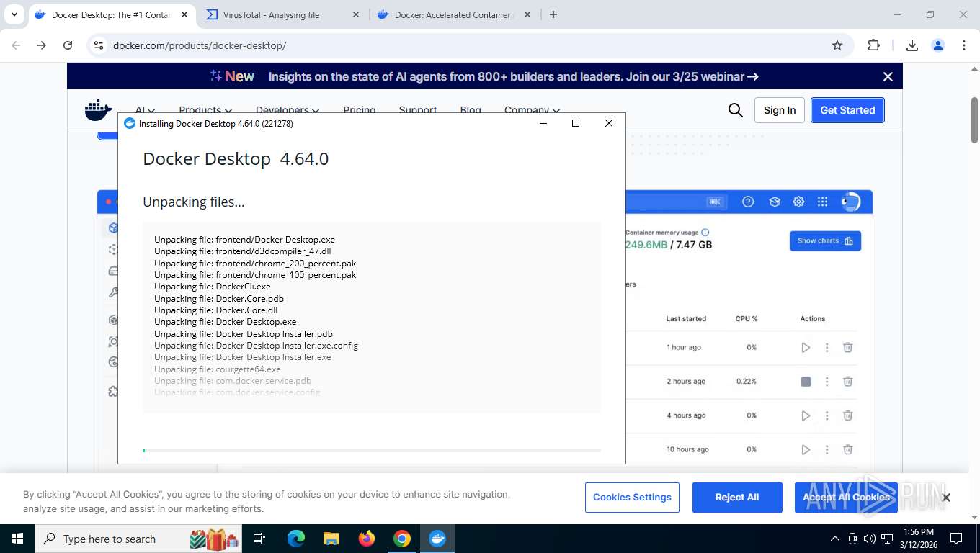Open the apps grid icon in dashboard
Image resolution: width=980 pixels, height=553 pixels.
[822, 202]
